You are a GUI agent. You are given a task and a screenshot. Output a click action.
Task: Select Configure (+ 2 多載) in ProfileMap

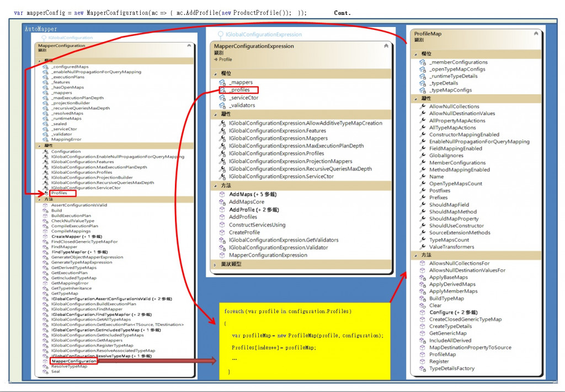454,313
